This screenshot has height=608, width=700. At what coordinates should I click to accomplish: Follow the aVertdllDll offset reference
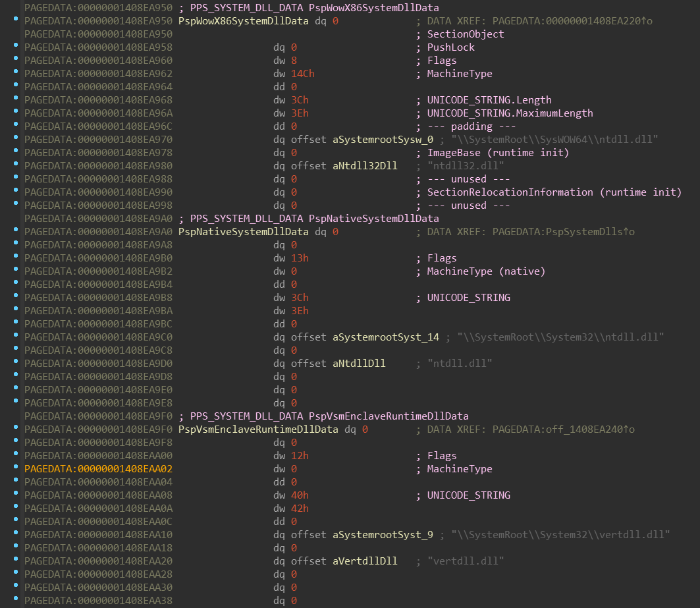(x=365, y=561)
